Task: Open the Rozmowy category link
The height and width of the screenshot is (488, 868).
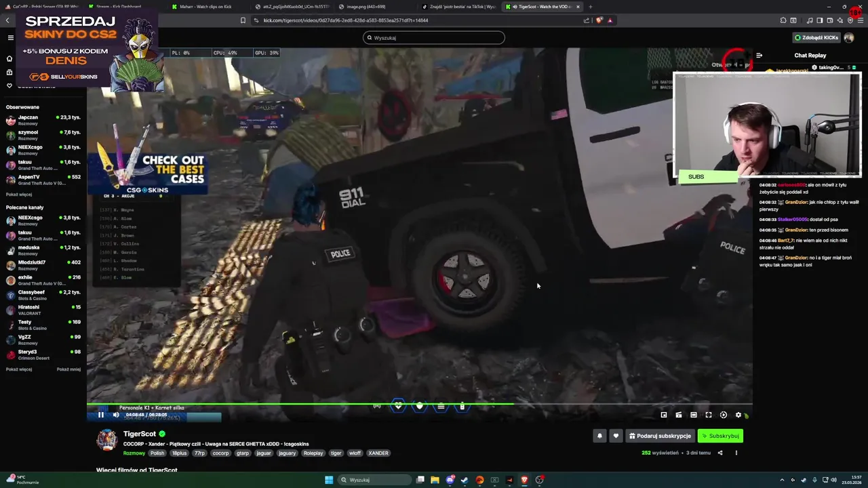Action: coord(134,453)
